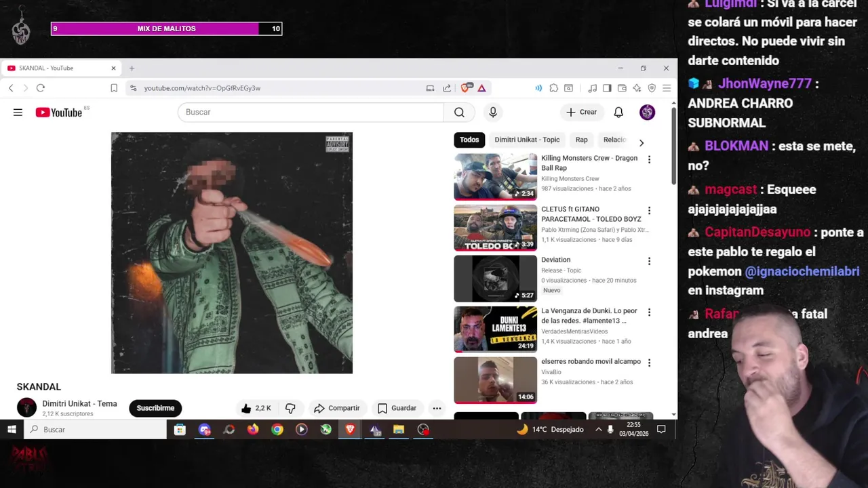The width and height of the screenshot is (868, 488).
Task: Click ignaciochemilabri mention in chat
Action: (x=802, y=271)
